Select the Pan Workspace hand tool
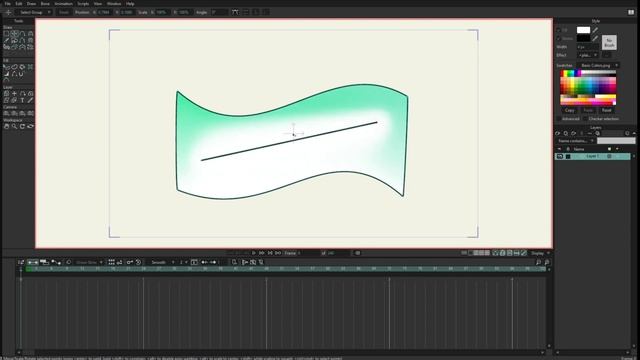 click(7, 126)
